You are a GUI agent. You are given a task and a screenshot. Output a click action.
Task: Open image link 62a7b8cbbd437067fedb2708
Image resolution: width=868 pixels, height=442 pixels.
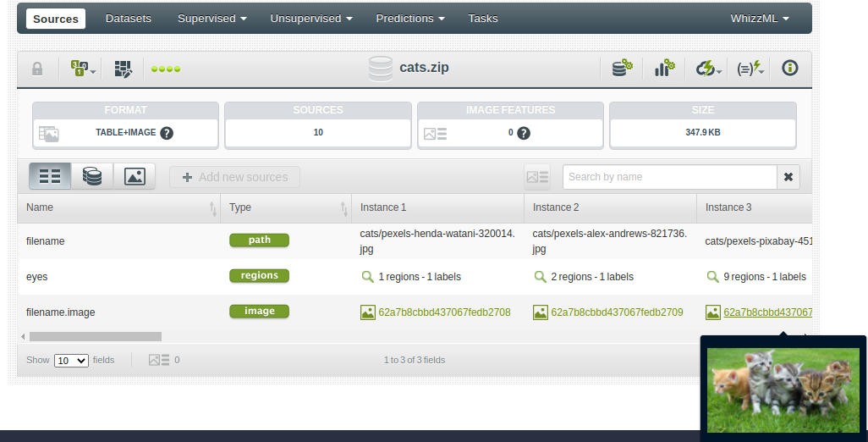click(444, 312)
